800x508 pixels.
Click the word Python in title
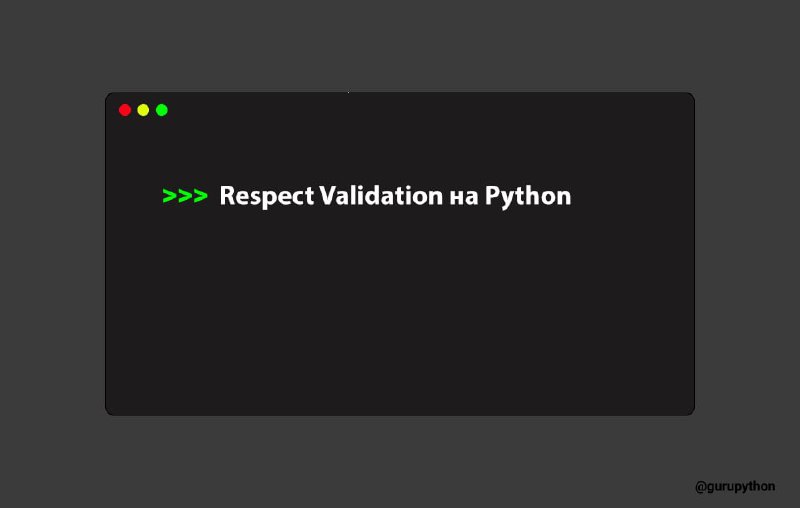click(x=528, y=197)
